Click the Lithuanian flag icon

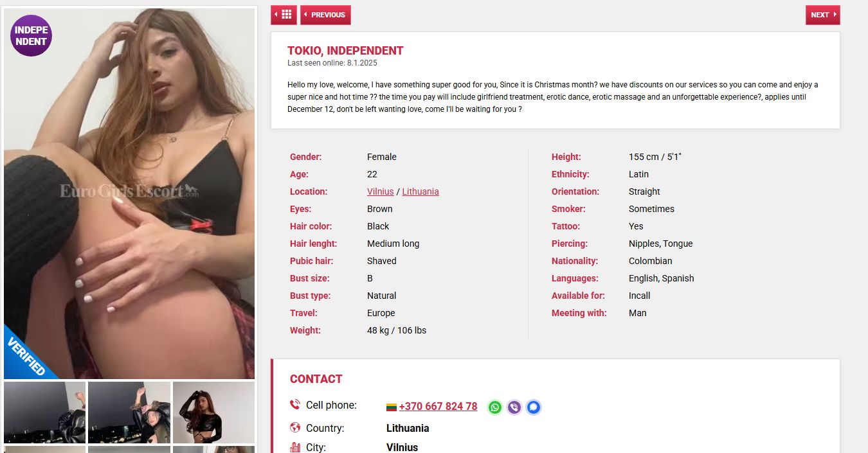(391, 407)
